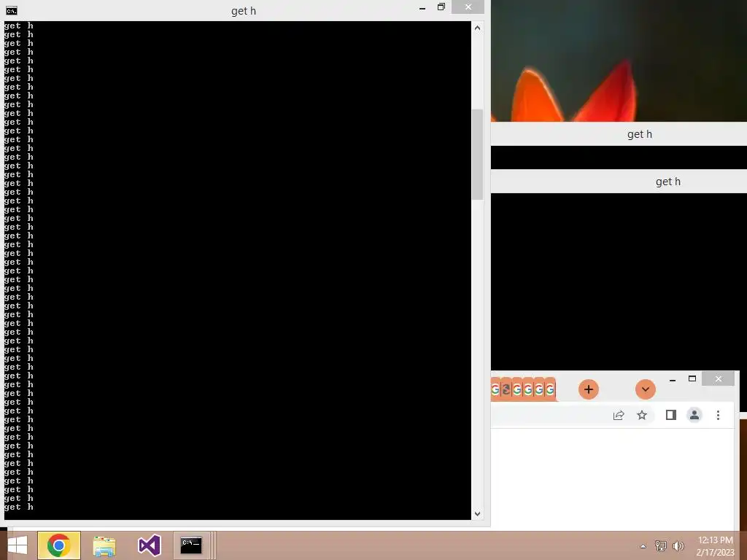Click Chrome's share this page icon
This screenshot has height=560, width=747.
(619, 415)
